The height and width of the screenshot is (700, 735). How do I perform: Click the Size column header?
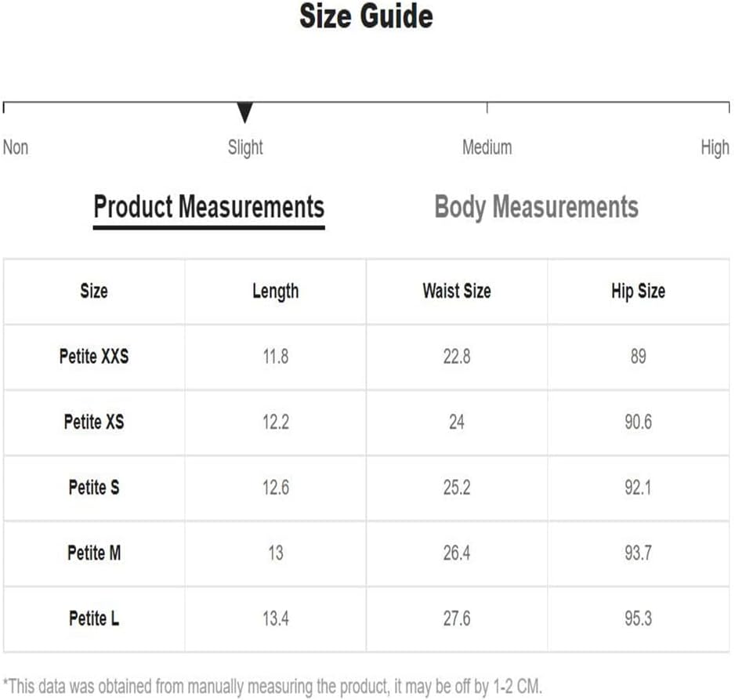click(94, 291)
